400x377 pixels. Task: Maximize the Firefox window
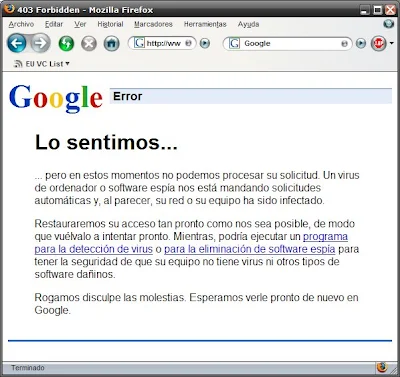pyautogui.click(x=378, y=10)
